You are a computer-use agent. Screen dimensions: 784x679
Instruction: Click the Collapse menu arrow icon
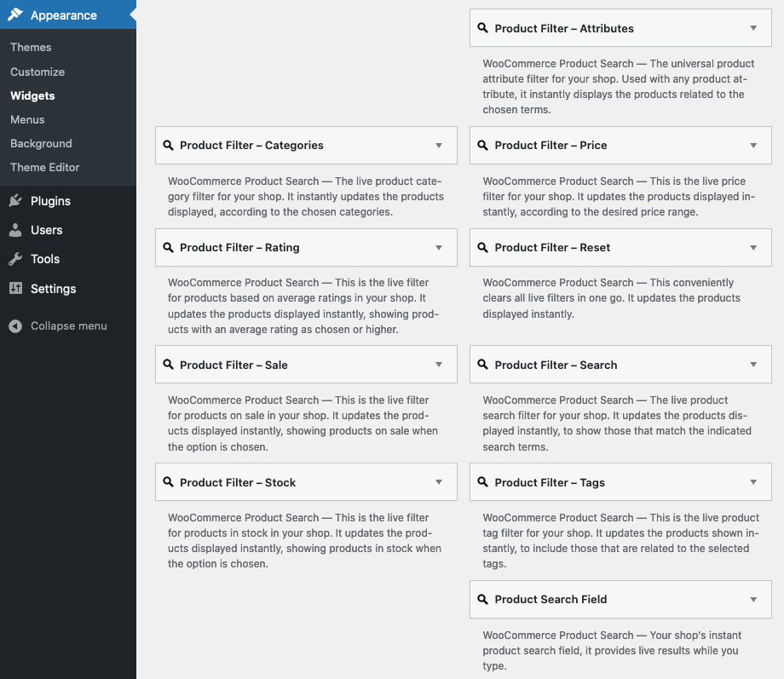coord(15,326)
